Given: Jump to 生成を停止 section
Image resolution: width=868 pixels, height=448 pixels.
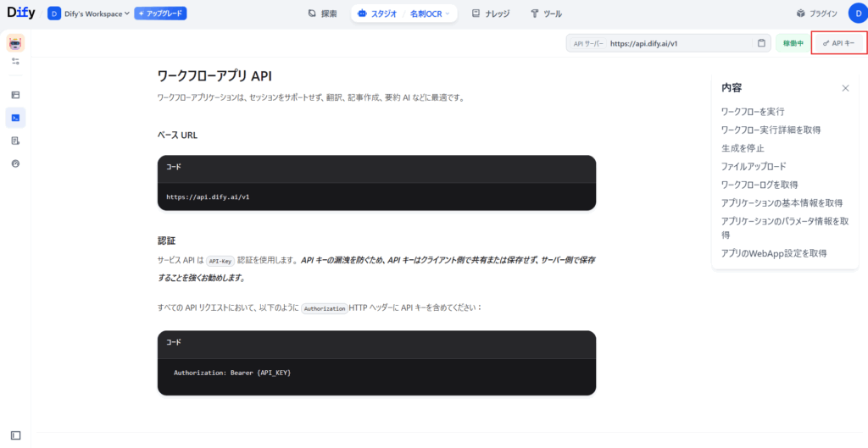Looking at the screenshot, I should coord(743,148).
